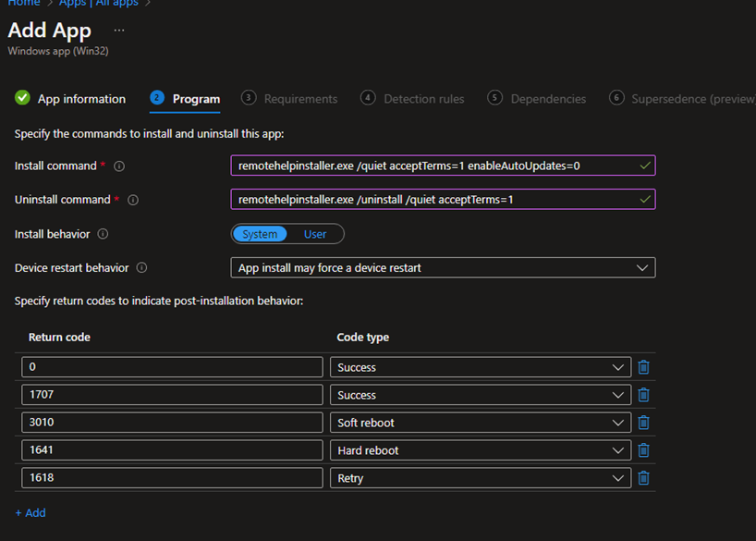Show info tooltip for Device restart behavior
The image size is (756, 541).
pyautogui.click(x=141, y=268)
